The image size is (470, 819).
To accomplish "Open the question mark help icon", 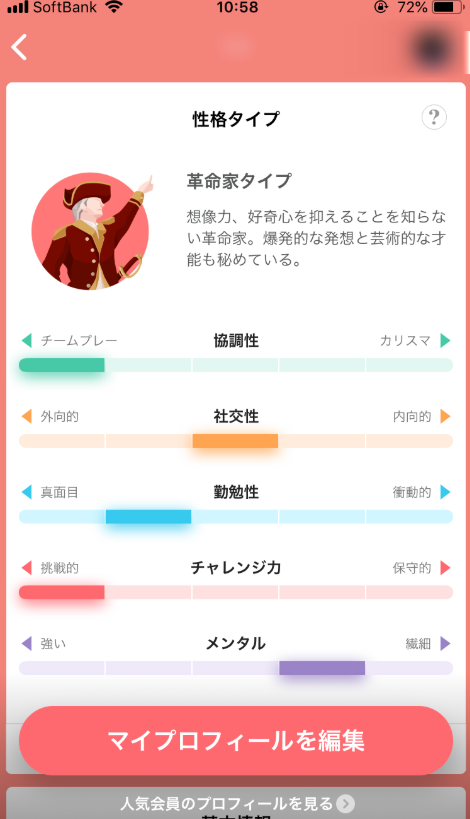I will click(434, 117).
